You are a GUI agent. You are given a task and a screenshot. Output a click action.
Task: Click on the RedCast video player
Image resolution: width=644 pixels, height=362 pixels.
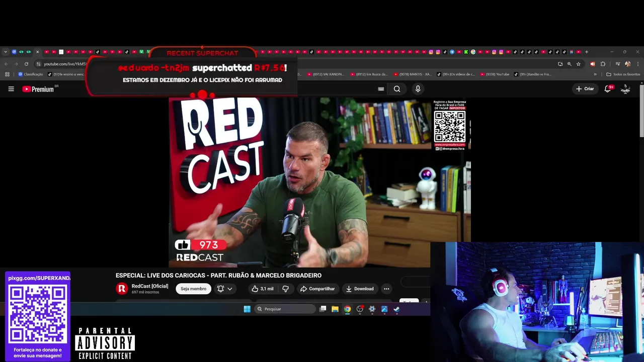[x=319, y=183]
